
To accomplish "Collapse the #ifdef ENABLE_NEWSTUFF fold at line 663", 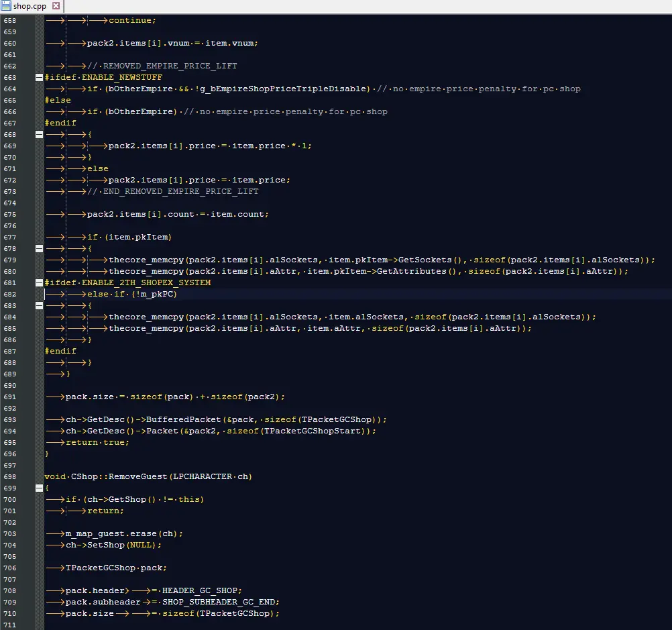I will 39,78.
